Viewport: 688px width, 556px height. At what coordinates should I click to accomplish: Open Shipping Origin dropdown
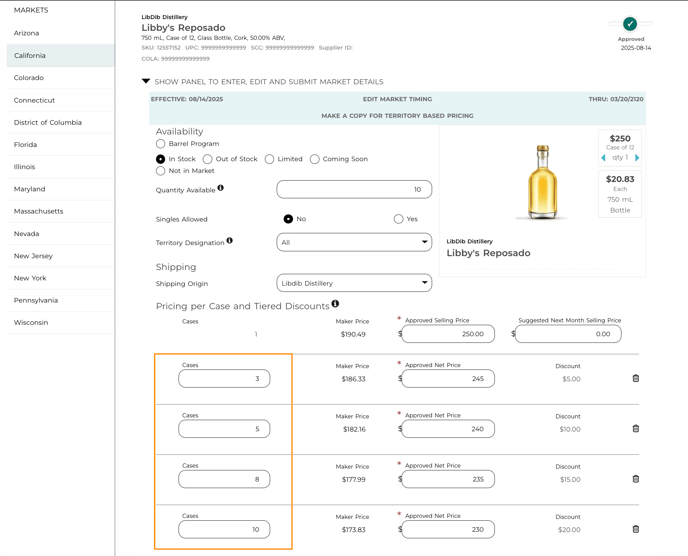click(x=354, y=283)
